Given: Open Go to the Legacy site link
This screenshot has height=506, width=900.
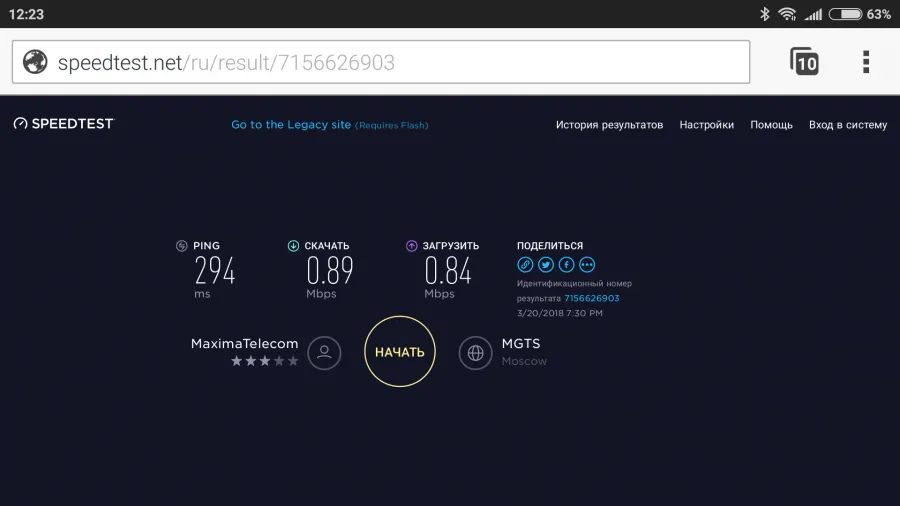Looking at the screenshot, I should click(329, 124).
